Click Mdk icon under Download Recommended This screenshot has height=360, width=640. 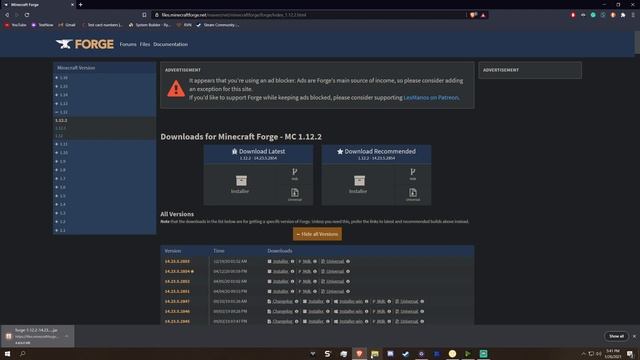(413, 172)
